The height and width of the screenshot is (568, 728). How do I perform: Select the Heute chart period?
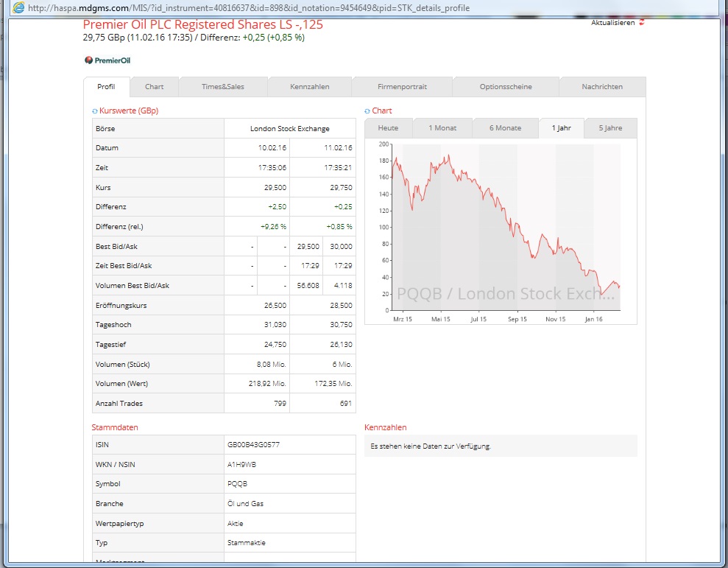(388, 127)
